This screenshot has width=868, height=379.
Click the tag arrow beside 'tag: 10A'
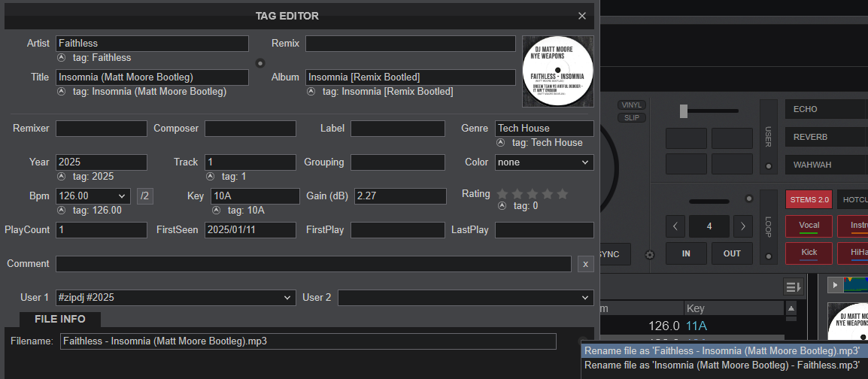(216, 211)
